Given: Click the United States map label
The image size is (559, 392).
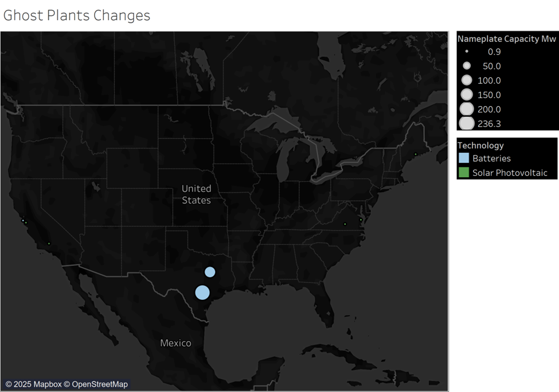Looking at the screenshot, I should [196, 194].
